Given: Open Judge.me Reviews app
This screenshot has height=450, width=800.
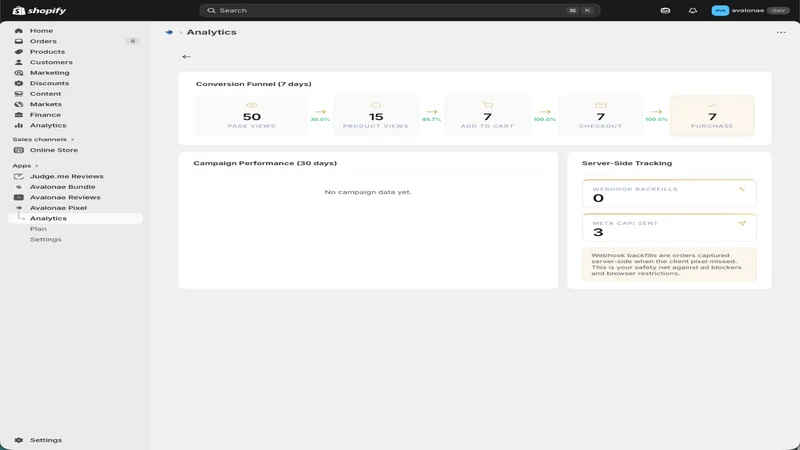Looking at the screenshot, I should point(66,176).
